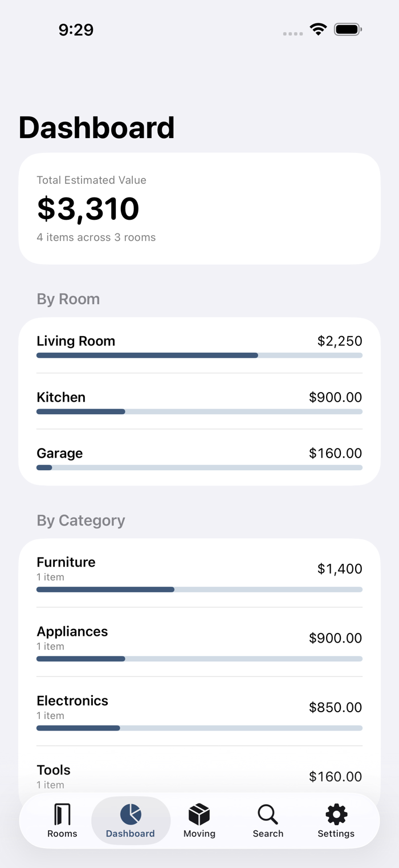Select the Garage room row
The image size is (399, 868).
tap(199, 457)
